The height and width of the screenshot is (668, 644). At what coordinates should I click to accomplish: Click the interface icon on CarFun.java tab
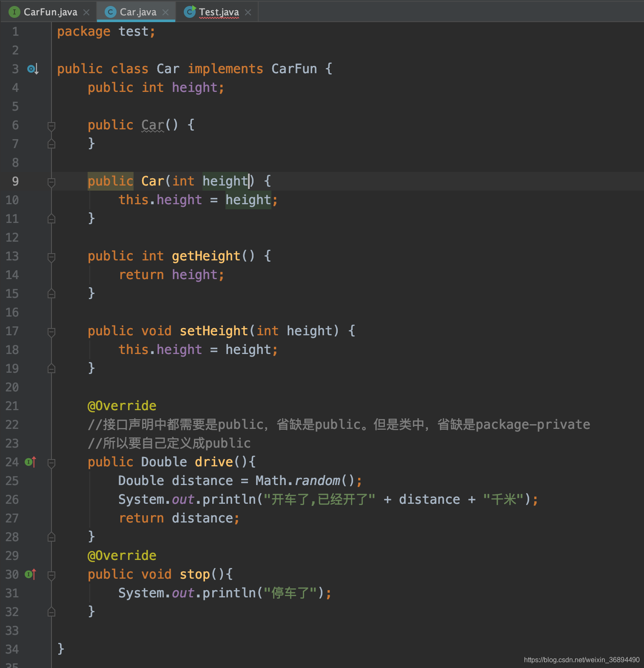coord(14,12)
